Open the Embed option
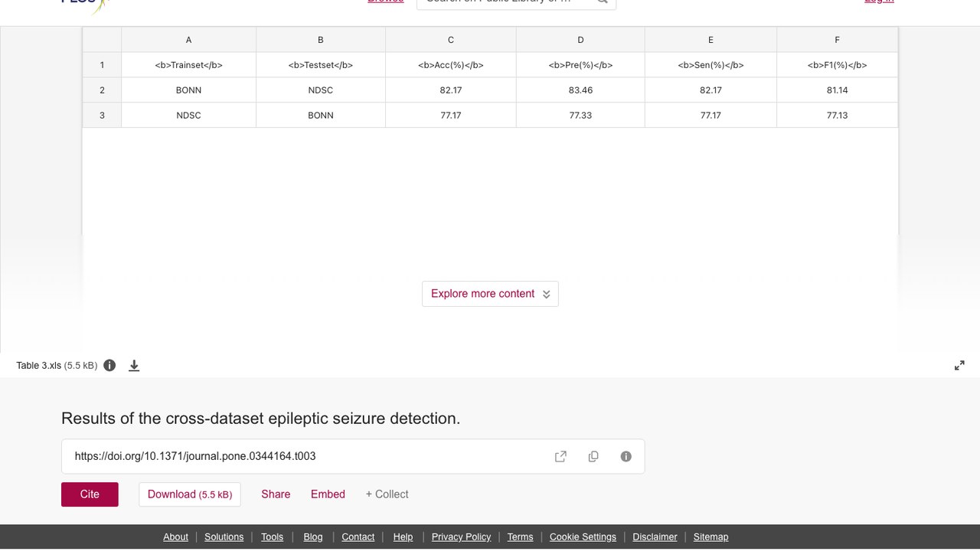Screen dimensions: 980x551 (x=328, y=494)
